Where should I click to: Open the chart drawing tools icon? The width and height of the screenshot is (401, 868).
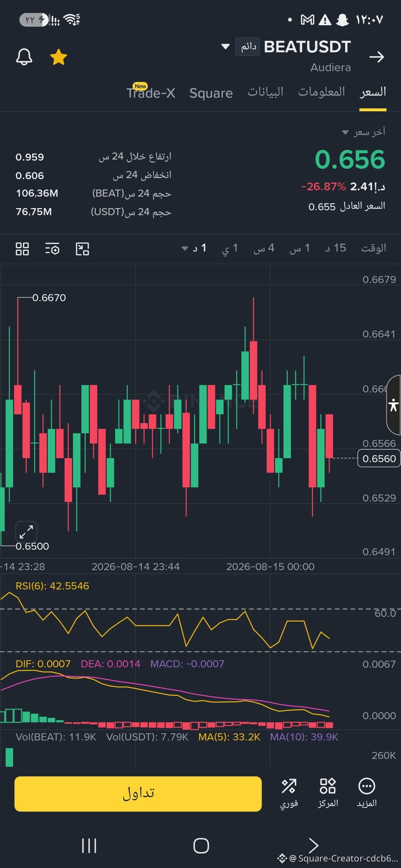(82, 249)
